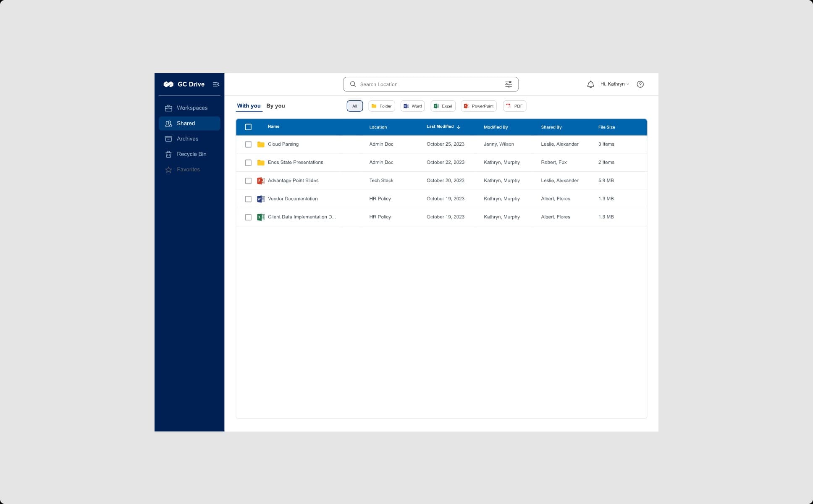The image size is (813, 504).
Task: Open notifications bell
Action: coord(590,84)
